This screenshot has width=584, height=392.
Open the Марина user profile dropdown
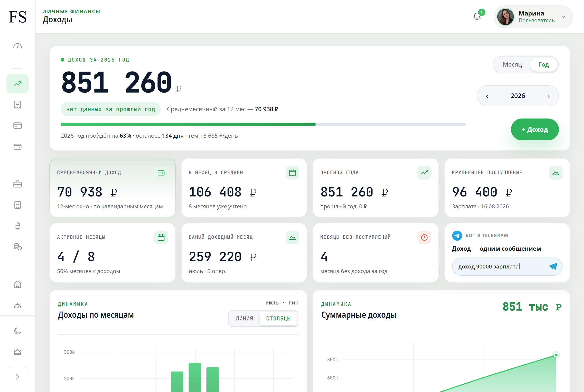[533, 17]
